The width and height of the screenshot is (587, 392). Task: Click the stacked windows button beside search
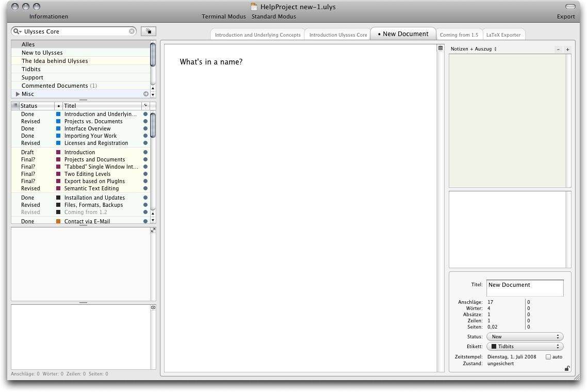tap(148, 31)
